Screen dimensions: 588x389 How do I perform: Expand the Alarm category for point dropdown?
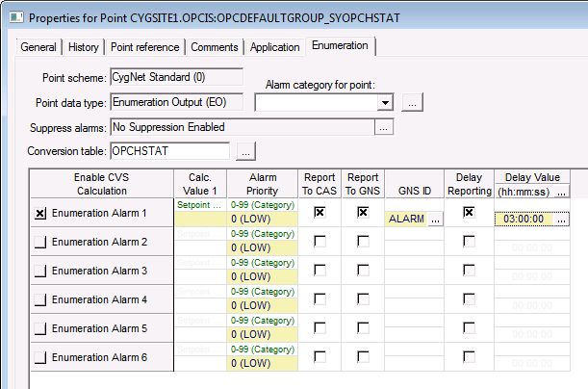tap(385, 102)
